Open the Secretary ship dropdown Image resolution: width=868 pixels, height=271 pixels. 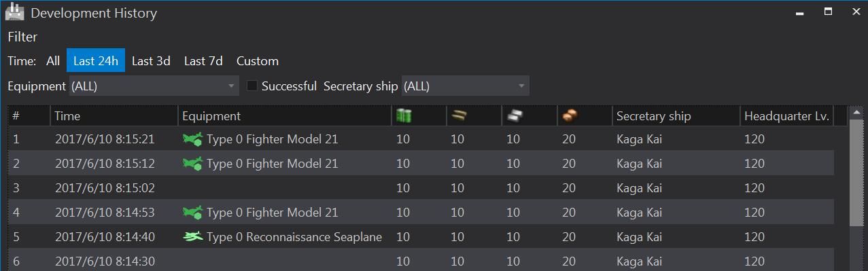click(466, 86)
